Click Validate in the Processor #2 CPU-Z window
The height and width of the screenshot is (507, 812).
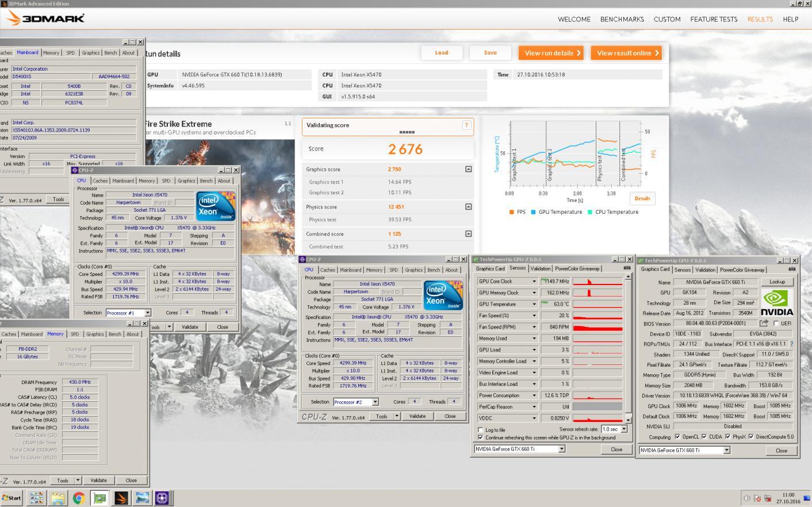pyautogui.click(x=418, y=416)
